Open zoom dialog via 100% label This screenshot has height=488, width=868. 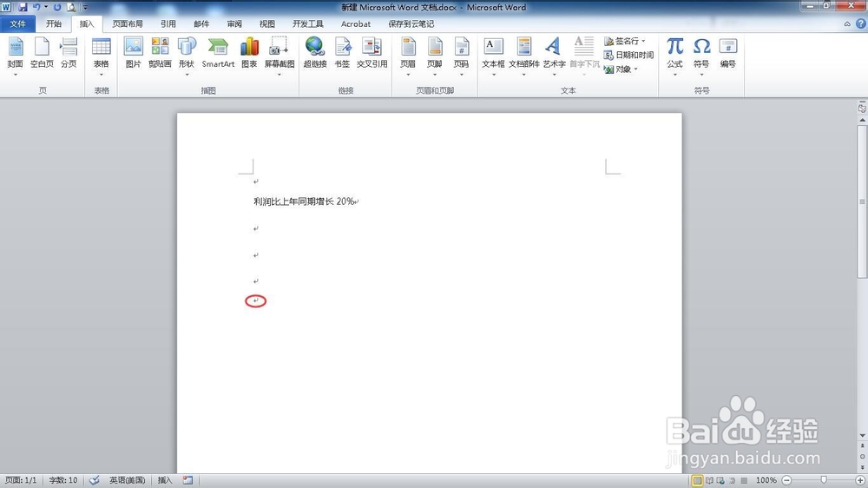tap(766, 480)
